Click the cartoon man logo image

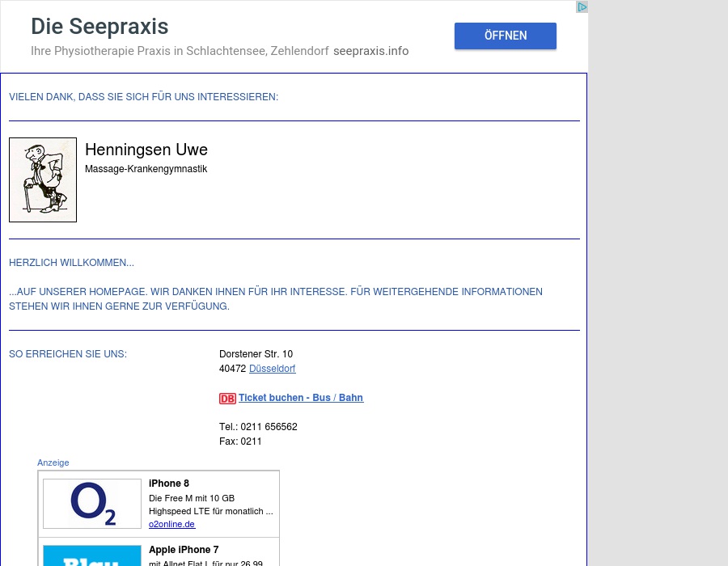43,180
